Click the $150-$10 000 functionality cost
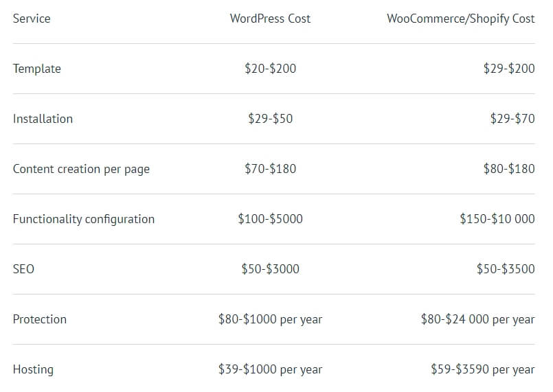Viewport: 553px width, 392px height. click(x=497, y=218)
